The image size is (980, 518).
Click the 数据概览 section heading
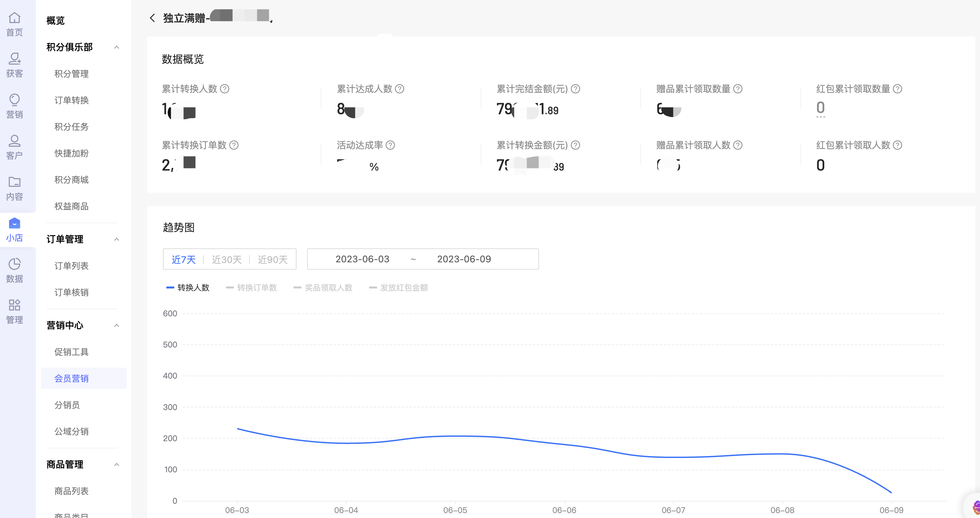(183, 59)
